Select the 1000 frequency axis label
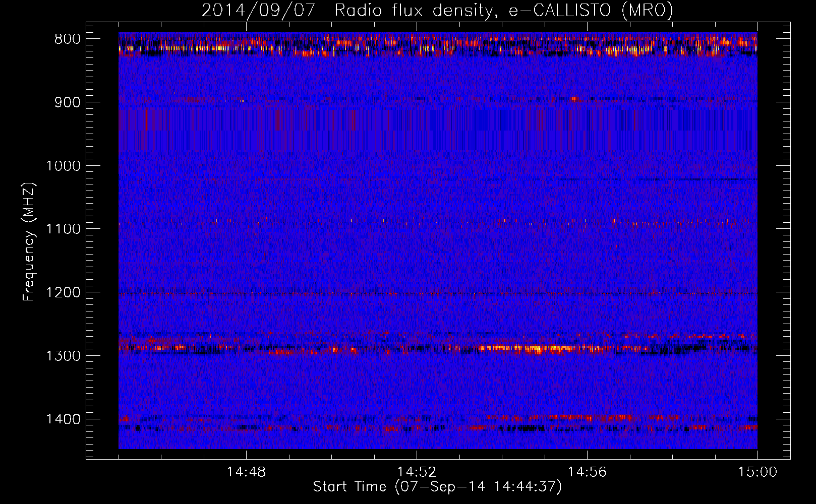816x504 pixels. pos(63,166)
